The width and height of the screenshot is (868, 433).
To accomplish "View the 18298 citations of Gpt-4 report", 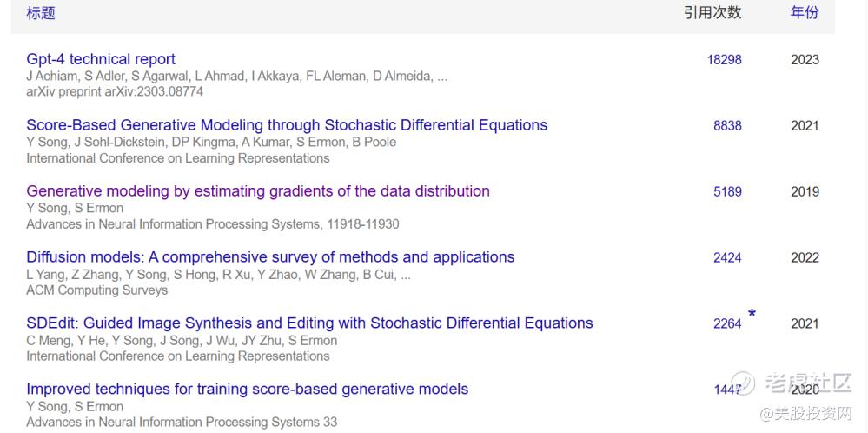I will pos(724,60).
